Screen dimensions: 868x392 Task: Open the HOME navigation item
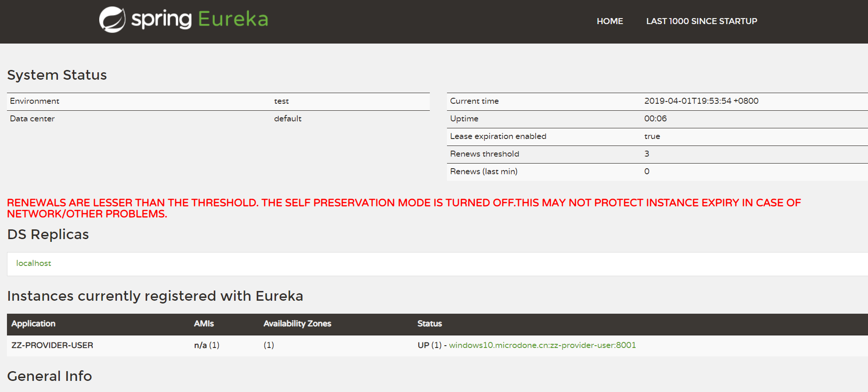pos(610,21)
